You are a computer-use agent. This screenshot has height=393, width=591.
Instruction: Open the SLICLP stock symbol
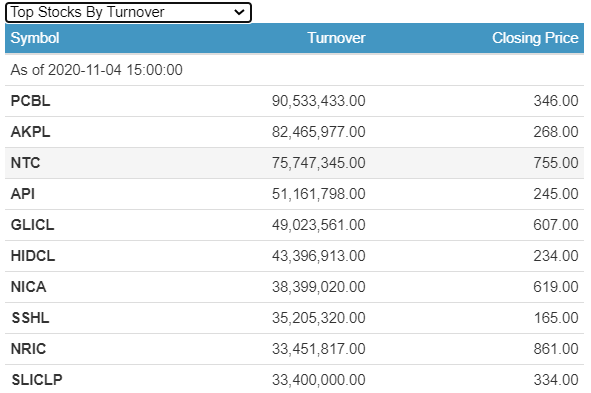point(37,380)
